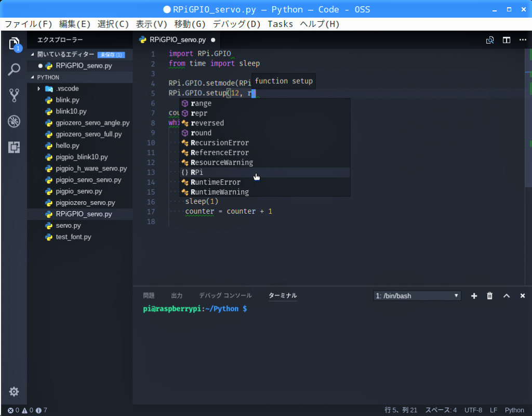Open the Source Control view
The image size is (532, 416).
[14, 96]
